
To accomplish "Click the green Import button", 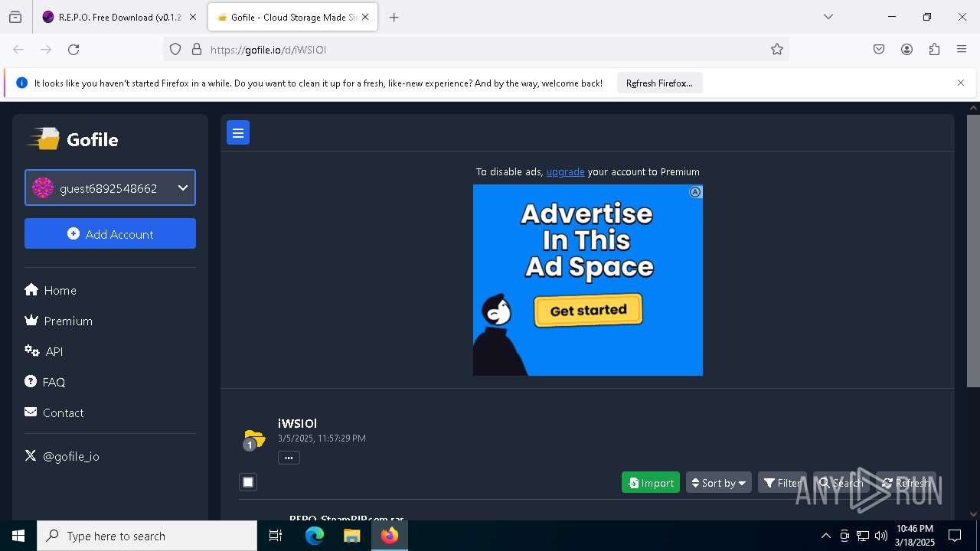I will [x=651, y=482].
